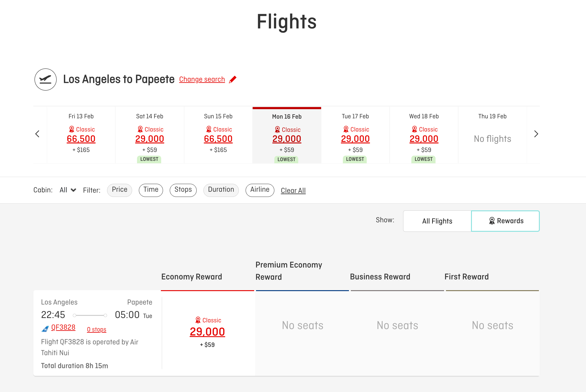
Task: Open the Cabin All dropdown
Action: tap(68, 190)
